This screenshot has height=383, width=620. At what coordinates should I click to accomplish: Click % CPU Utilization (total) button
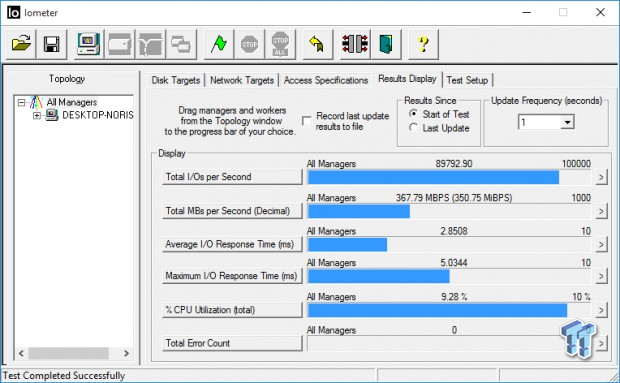pyautogui.click(x=232, y=309)
